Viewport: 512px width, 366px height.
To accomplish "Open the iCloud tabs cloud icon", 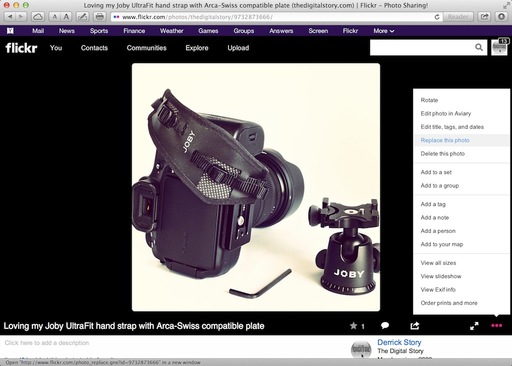I will [38, 16].
